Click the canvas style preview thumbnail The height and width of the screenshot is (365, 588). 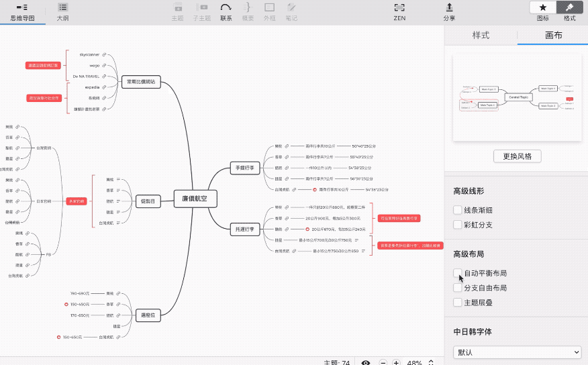(517, 97)
